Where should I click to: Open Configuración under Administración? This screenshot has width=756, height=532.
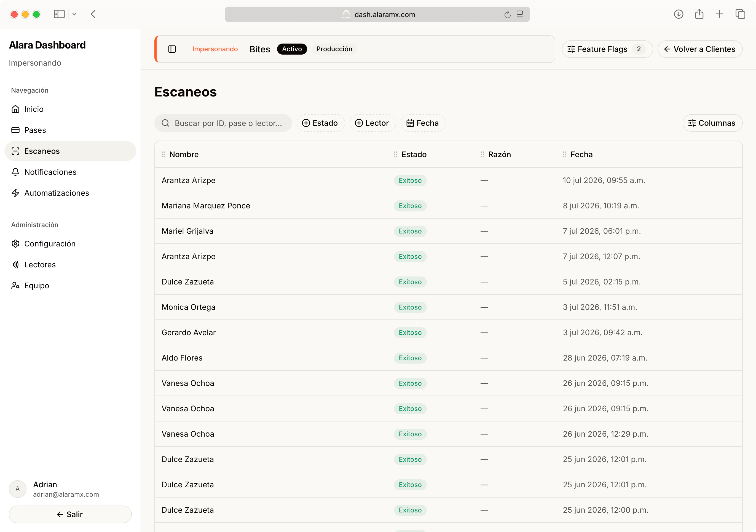(70, 244)
